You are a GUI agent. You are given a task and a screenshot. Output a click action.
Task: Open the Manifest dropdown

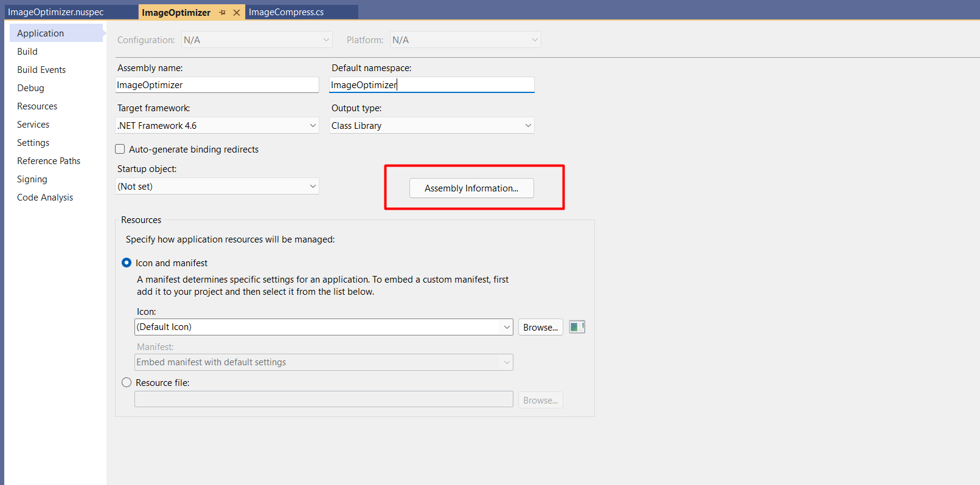(324, 362)
